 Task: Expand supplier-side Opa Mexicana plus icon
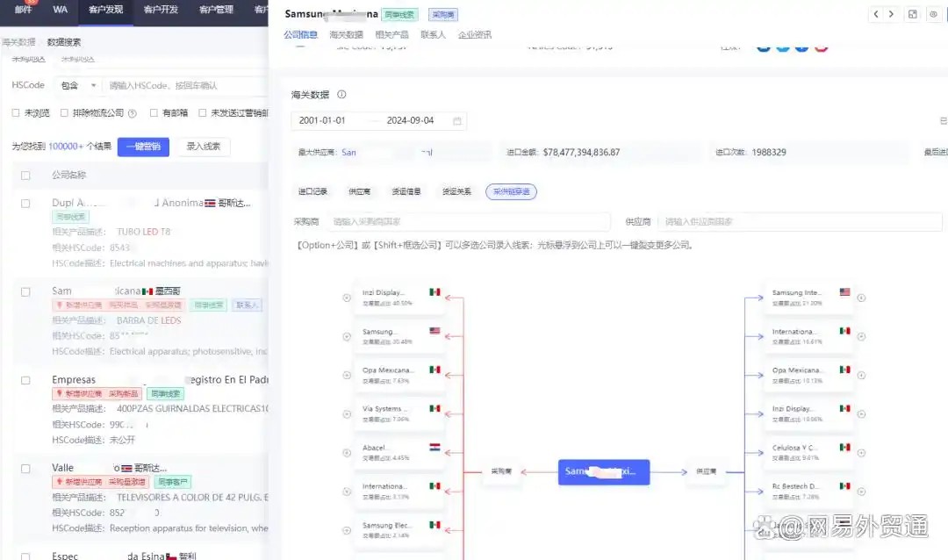(x=861, y=376)
